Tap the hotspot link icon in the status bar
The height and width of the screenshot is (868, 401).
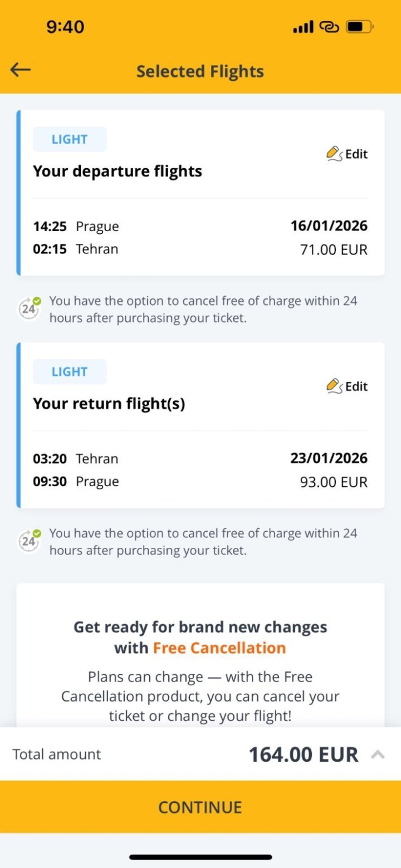coord(329,27)
